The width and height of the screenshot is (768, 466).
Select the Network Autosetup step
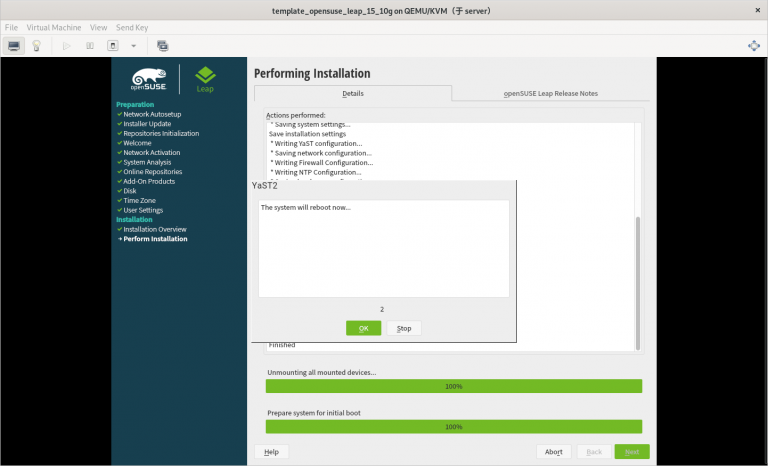pyautogui.click(x=152, y=114)
